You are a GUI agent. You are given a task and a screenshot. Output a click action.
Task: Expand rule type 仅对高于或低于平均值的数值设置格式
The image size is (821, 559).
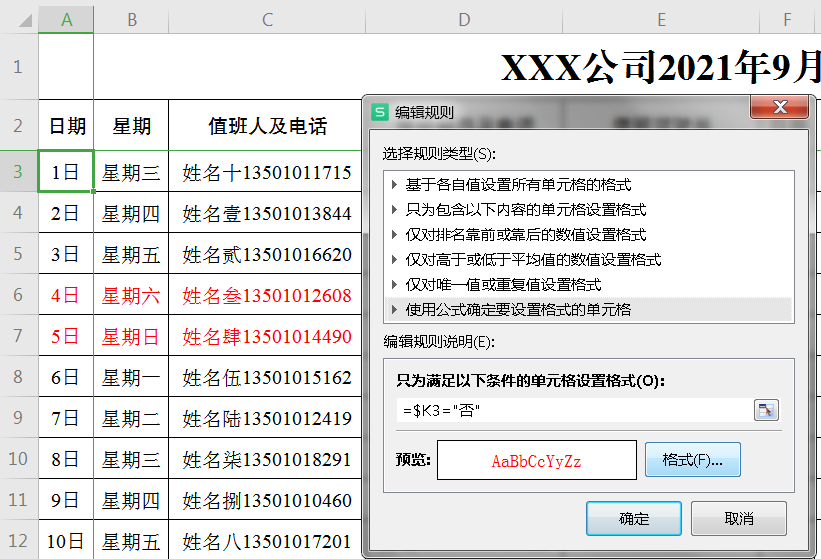click(x=394, y=259)
